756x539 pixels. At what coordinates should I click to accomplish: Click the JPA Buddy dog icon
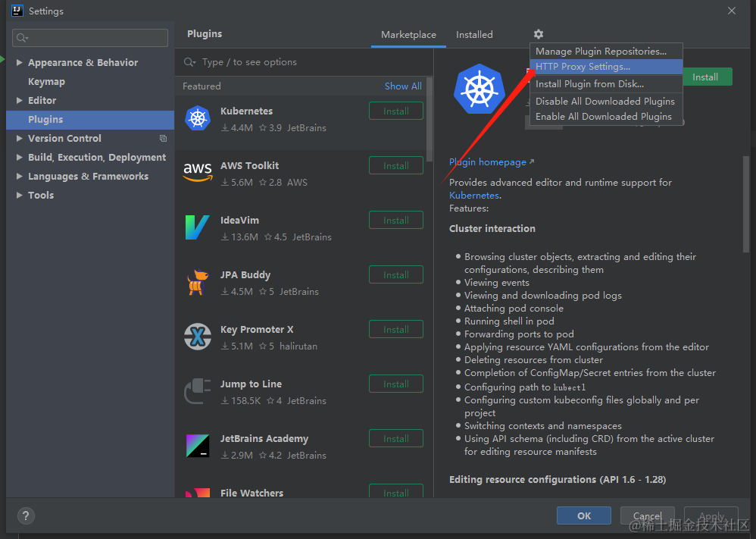point(197,282)
